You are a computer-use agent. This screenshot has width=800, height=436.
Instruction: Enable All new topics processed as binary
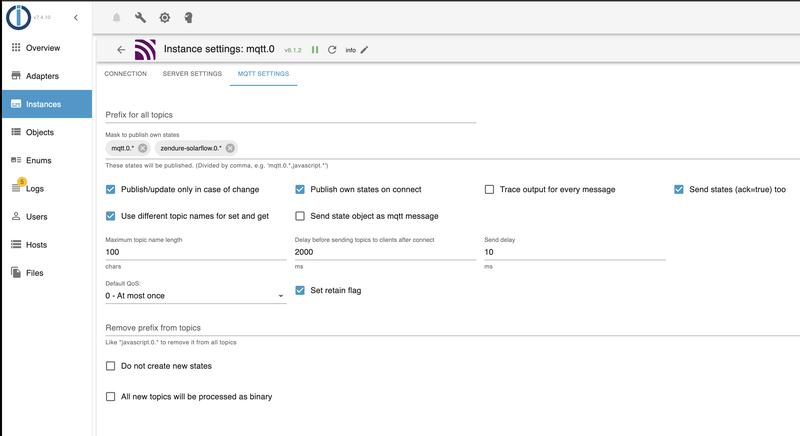tap(111, 396)
